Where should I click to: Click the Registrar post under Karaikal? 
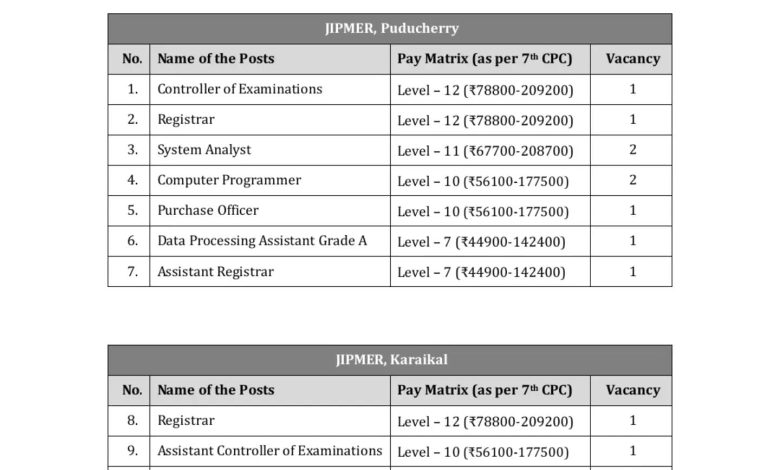coord(186,420)
